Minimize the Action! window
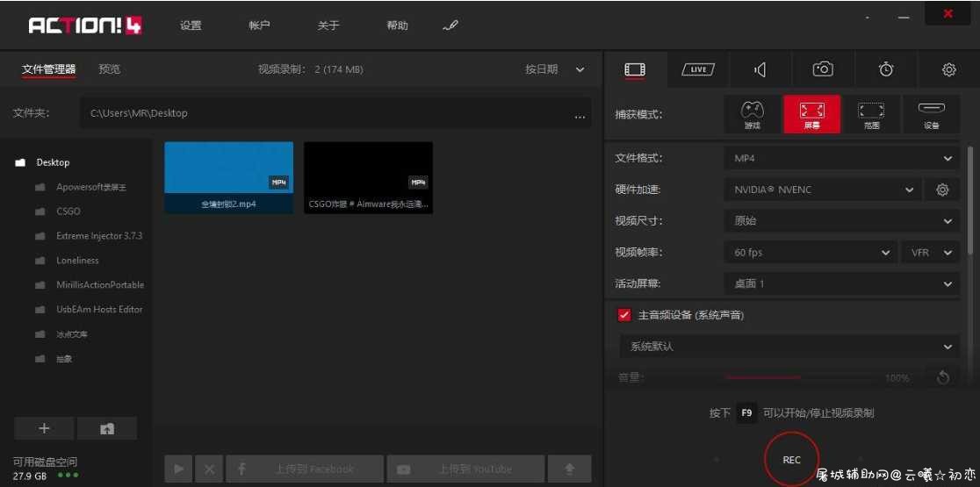Screen dimensions: 980x487 coord(903,17)
